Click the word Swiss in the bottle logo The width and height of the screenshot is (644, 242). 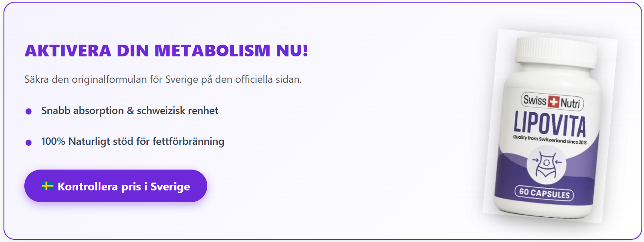(534, 101)
